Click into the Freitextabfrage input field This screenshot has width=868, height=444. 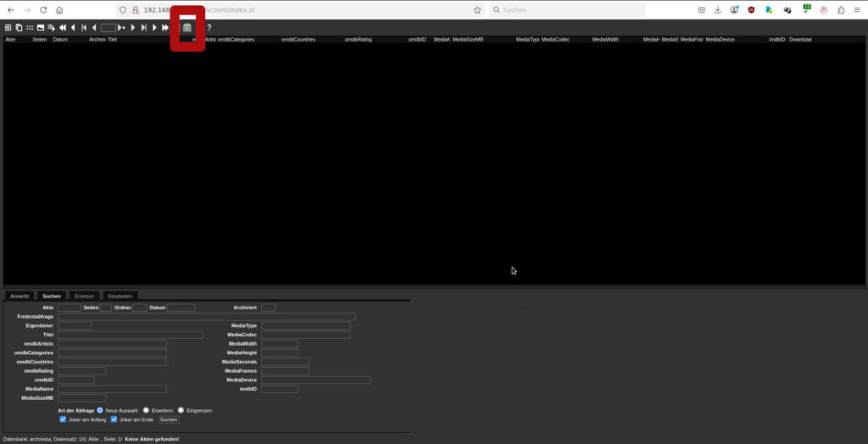tap(206, 316)
